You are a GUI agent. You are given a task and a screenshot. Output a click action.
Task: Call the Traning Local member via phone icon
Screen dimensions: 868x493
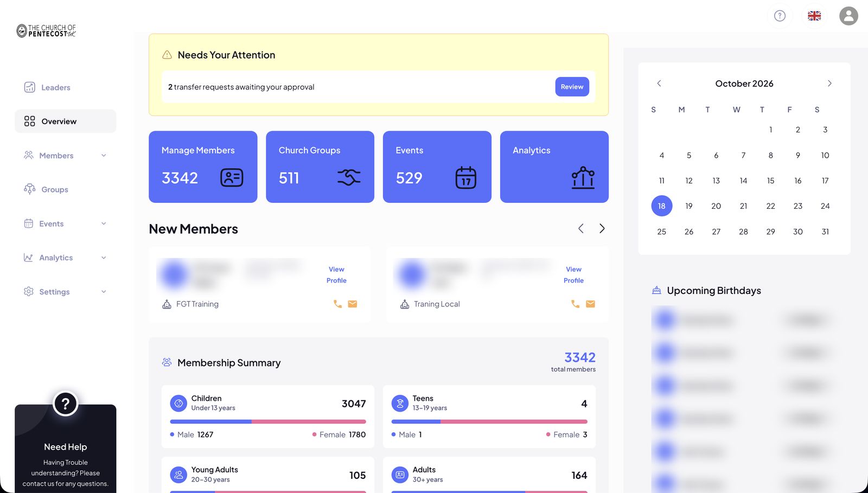coord(575,304)
